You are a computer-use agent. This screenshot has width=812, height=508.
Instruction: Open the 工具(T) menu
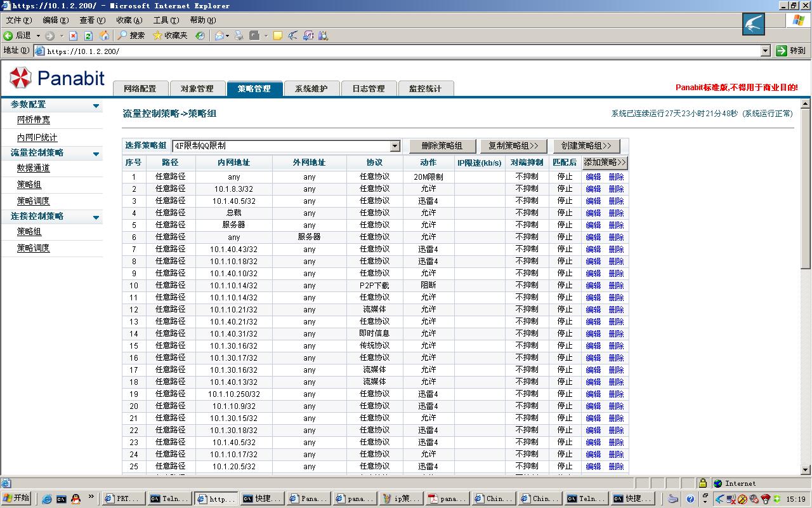click(x=166, y=20)
